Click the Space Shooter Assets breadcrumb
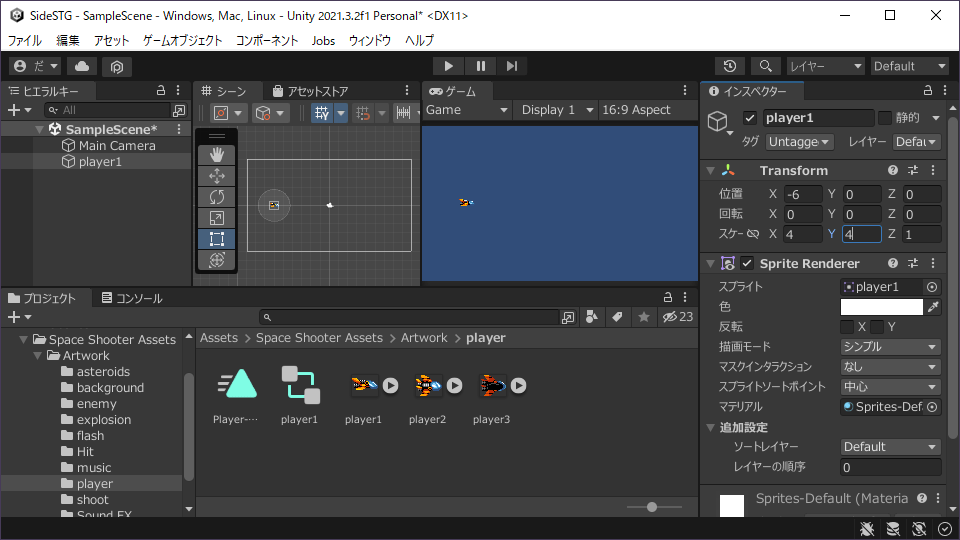960x540 pixels. pos(319,338)
